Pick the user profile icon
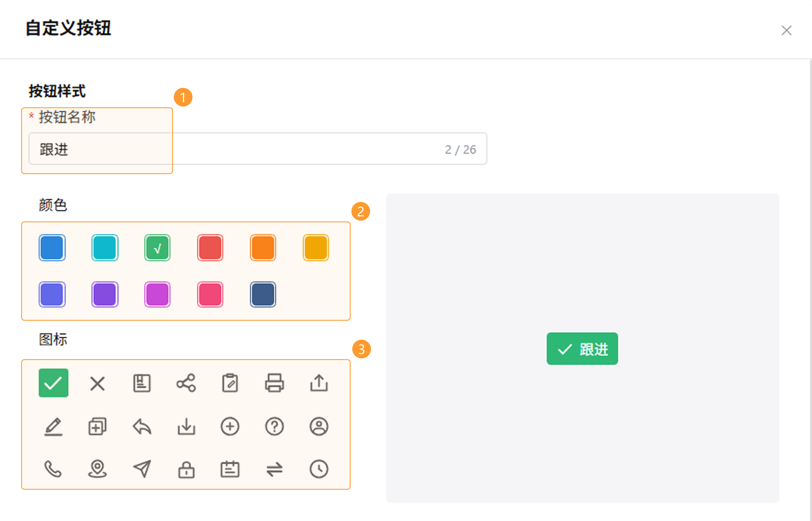 (319, 426)
